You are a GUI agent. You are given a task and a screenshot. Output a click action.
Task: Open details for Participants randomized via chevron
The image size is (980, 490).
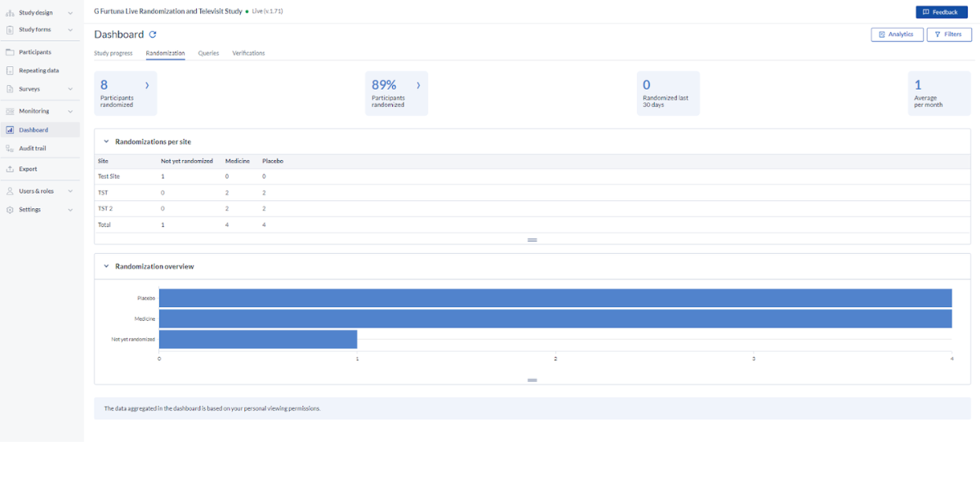[147, 84]
